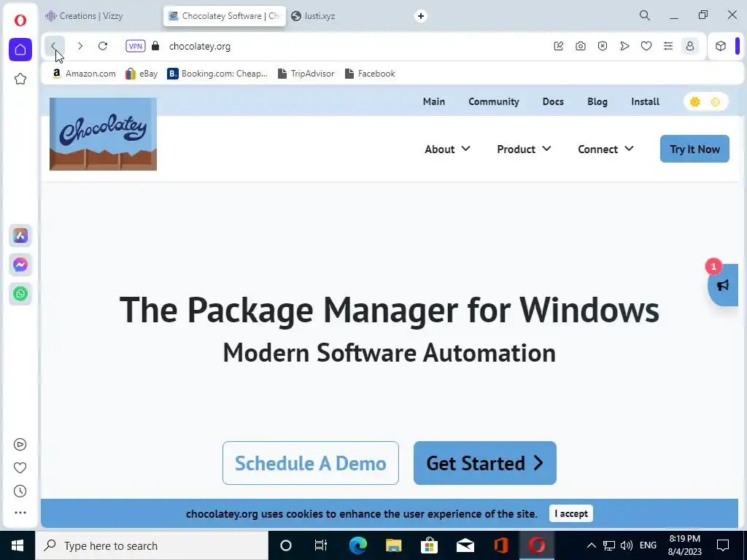Show hidden system tray icons chevron
The width and height of the screenshot is (747, 560).
(x=591, y=545)
